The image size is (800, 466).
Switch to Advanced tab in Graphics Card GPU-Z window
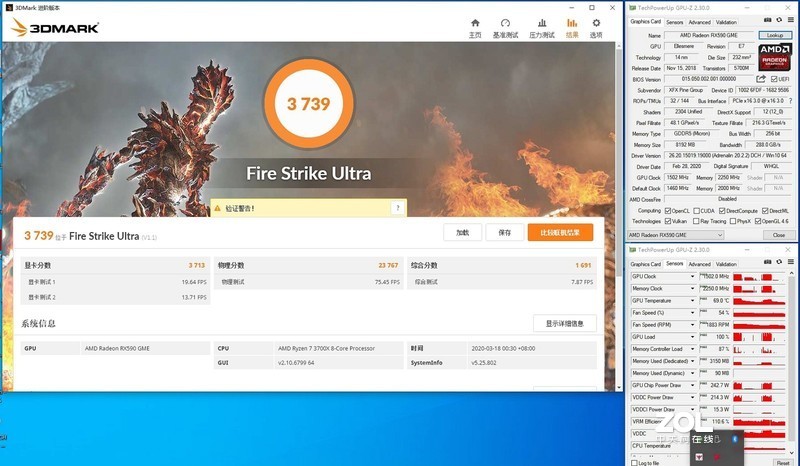[x=699, y=22]
